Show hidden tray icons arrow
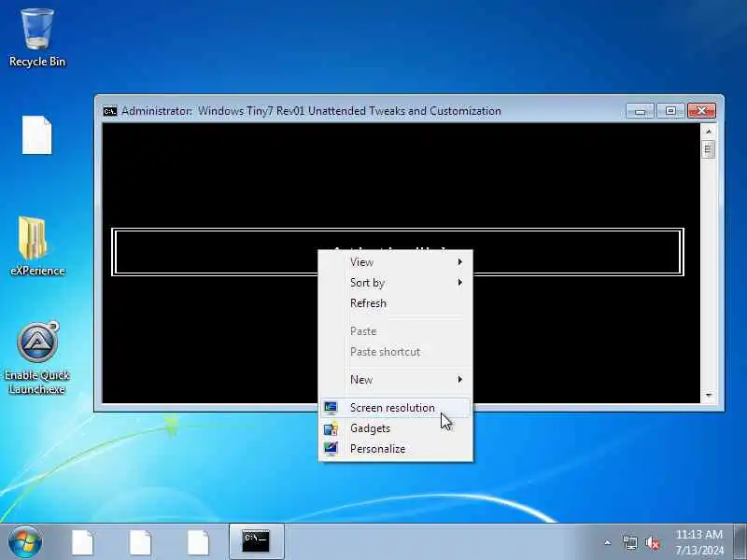The image size is (747, 560). point(608,542)
